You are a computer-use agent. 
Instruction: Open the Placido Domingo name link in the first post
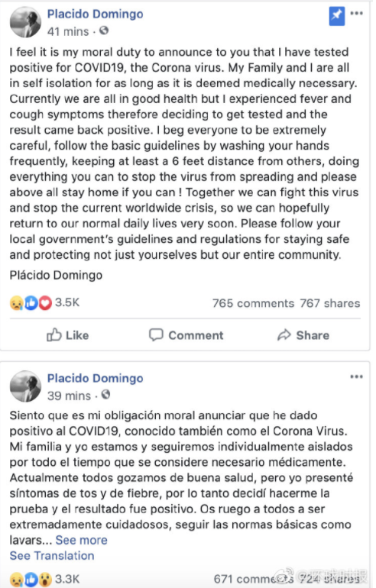click(95, 15)
